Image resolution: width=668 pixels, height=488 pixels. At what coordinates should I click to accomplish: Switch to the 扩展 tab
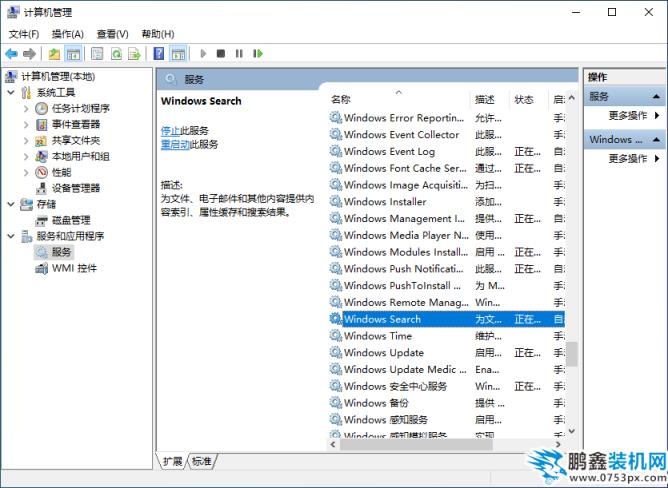[x=172, y=461]
